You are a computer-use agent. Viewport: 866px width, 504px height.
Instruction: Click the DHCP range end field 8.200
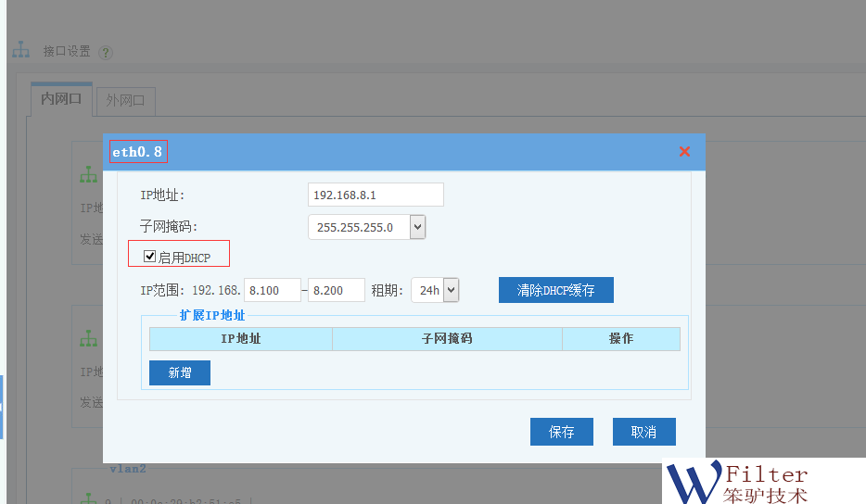[x=336, y=290]
